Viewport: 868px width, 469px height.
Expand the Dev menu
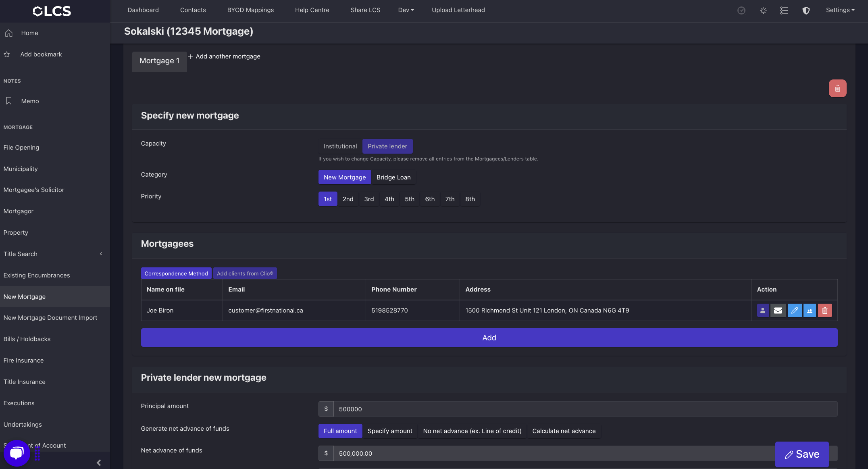click(x=406, y=10)
